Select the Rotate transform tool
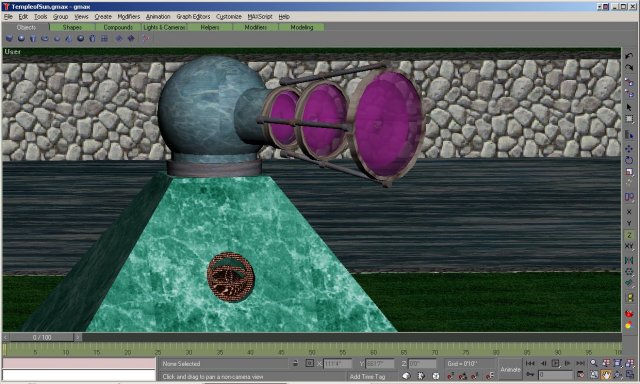The image size is (640, 384). coord(629,160)
